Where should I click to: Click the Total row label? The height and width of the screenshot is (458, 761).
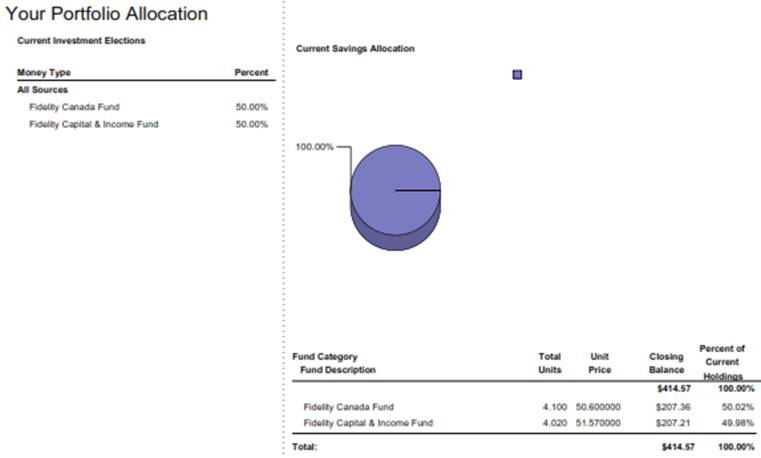coord(304,447)
